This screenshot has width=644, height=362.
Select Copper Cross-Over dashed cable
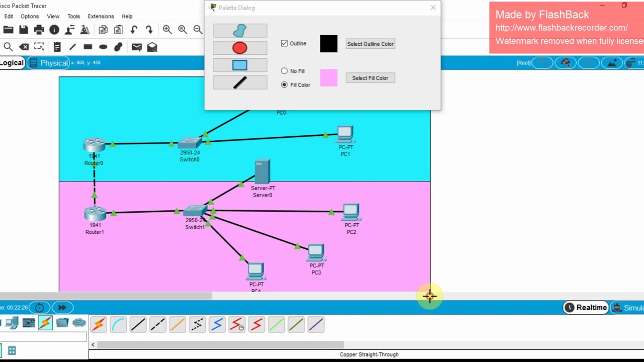(x=157, y=324)
